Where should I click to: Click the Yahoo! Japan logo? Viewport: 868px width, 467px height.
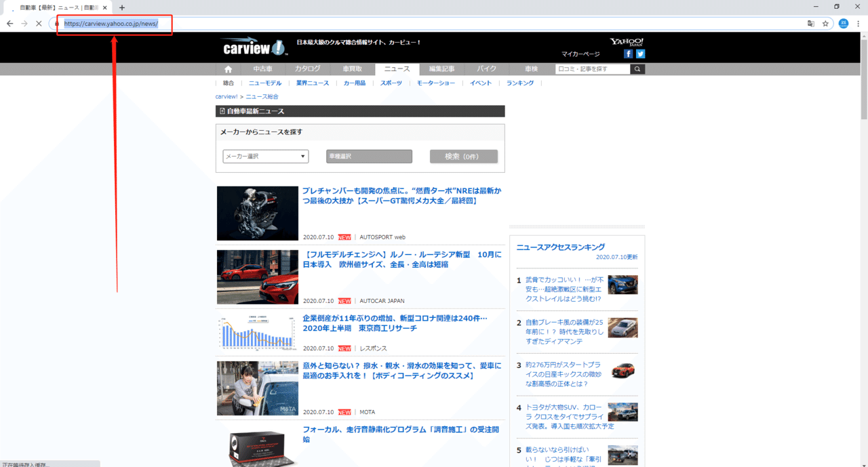point(627,42)
